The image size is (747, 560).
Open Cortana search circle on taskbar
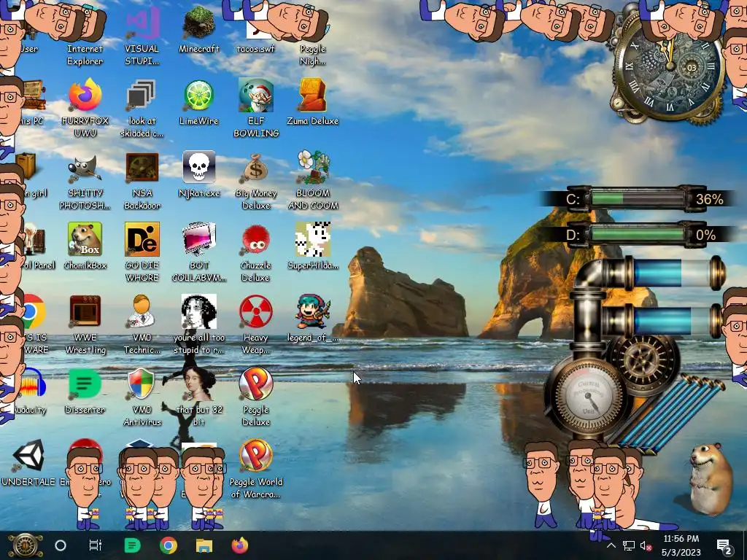61,545
